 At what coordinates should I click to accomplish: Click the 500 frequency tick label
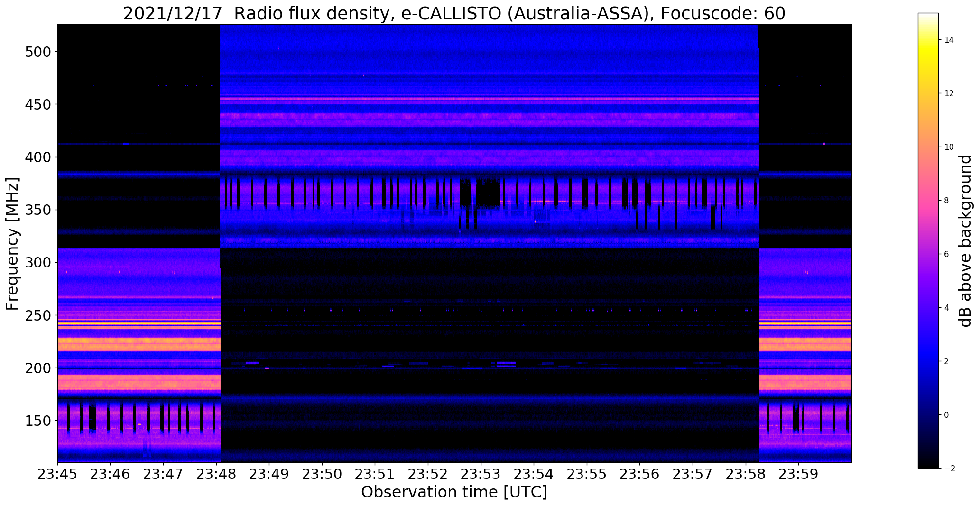click(x=37, y=51)
